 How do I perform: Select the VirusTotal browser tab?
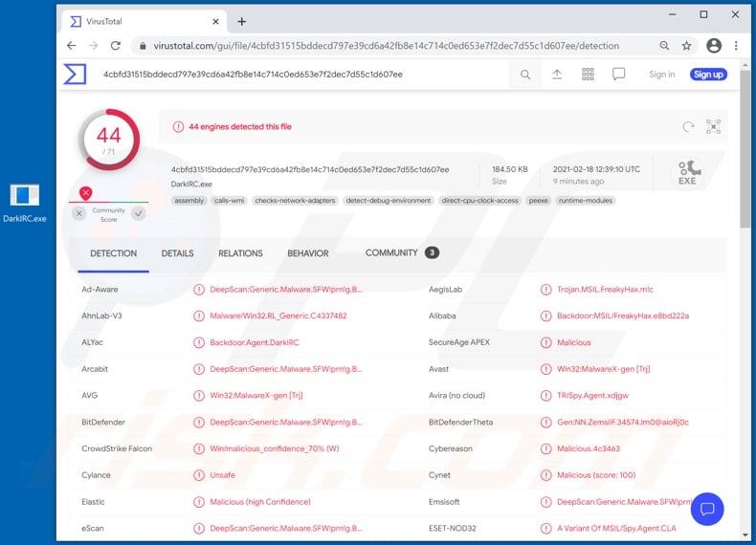tap(144, 22)
